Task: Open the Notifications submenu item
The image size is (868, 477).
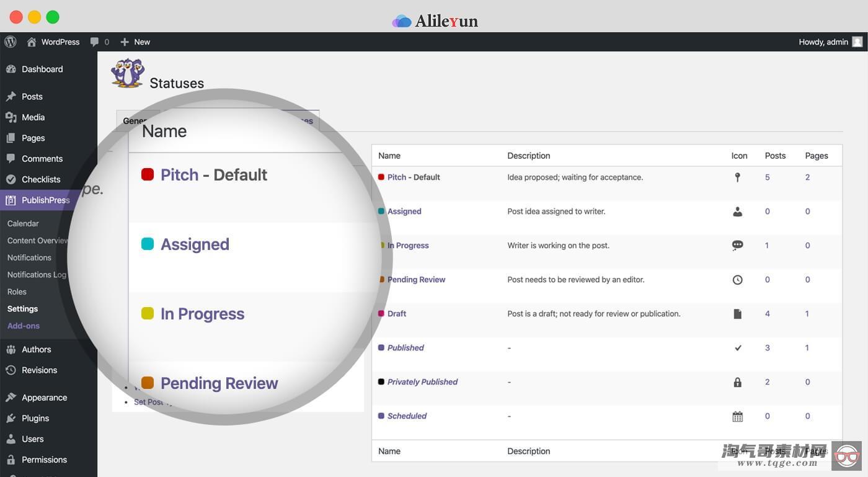Action: 29,257
